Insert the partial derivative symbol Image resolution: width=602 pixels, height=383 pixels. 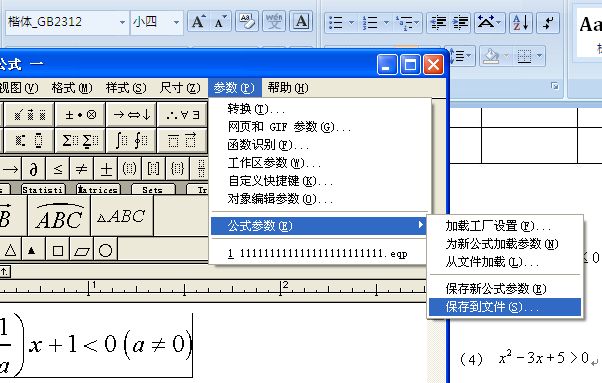coord(33,169)
